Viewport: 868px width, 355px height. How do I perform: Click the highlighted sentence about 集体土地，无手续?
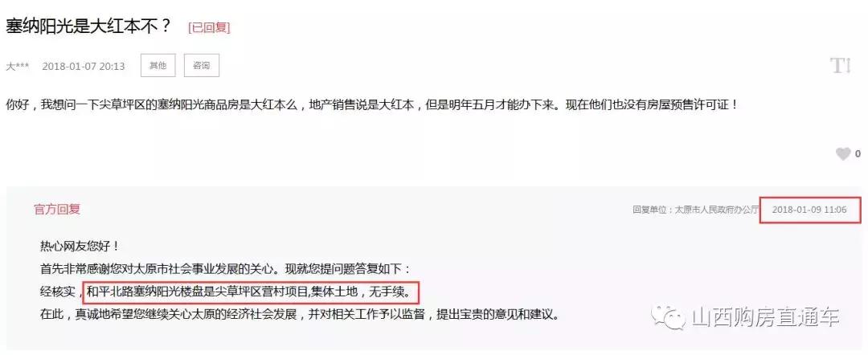coord(250,290)
